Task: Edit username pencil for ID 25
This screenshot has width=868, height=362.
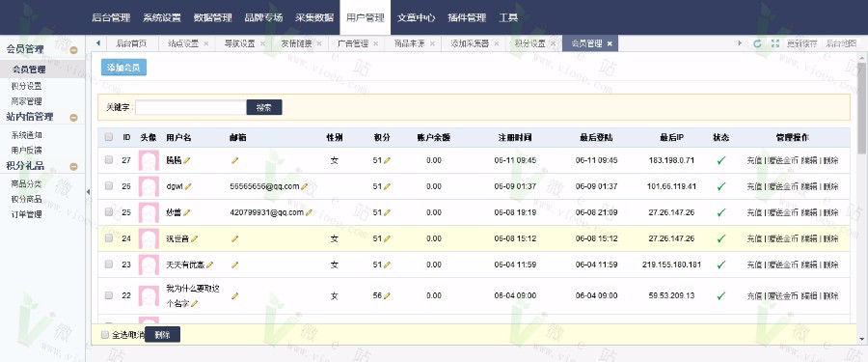Action: click(186, 212)
